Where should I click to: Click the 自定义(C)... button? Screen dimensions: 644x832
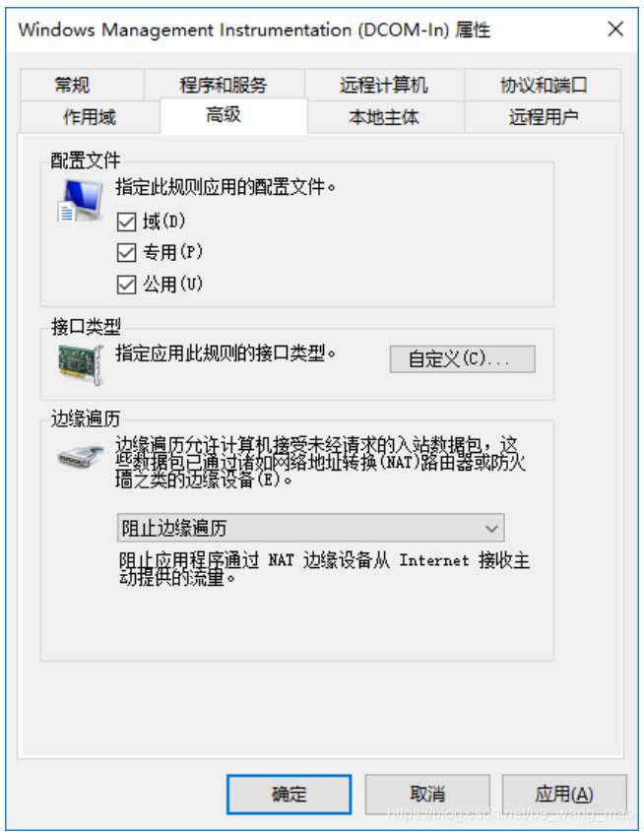tap(463, 359)
